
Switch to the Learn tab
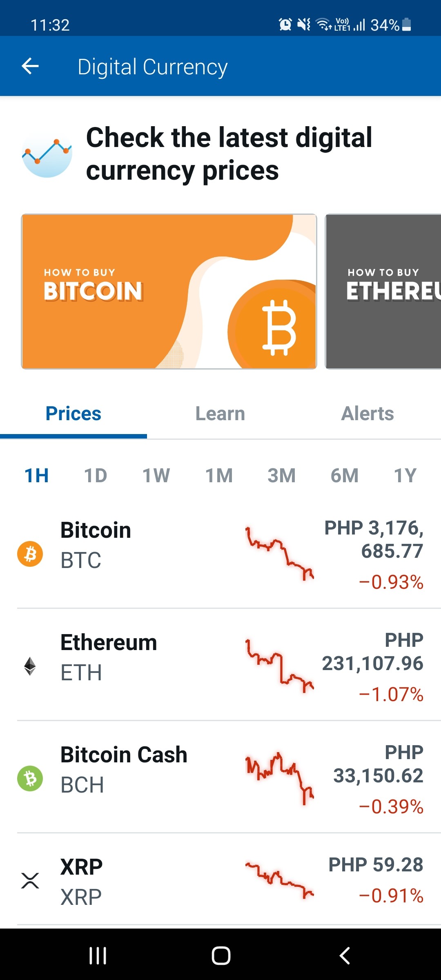point(220,414)
